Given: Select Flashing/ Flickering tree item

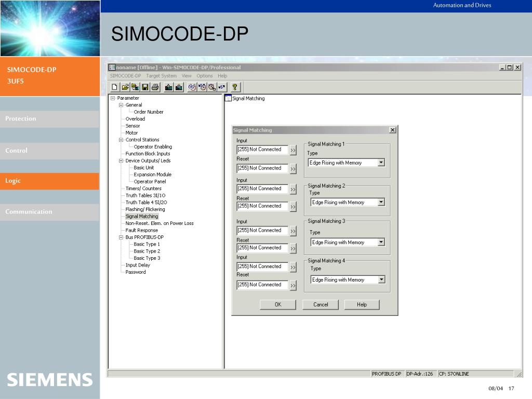Looking at the screenshot, I should pyautogui.click(x=145, y=209).
